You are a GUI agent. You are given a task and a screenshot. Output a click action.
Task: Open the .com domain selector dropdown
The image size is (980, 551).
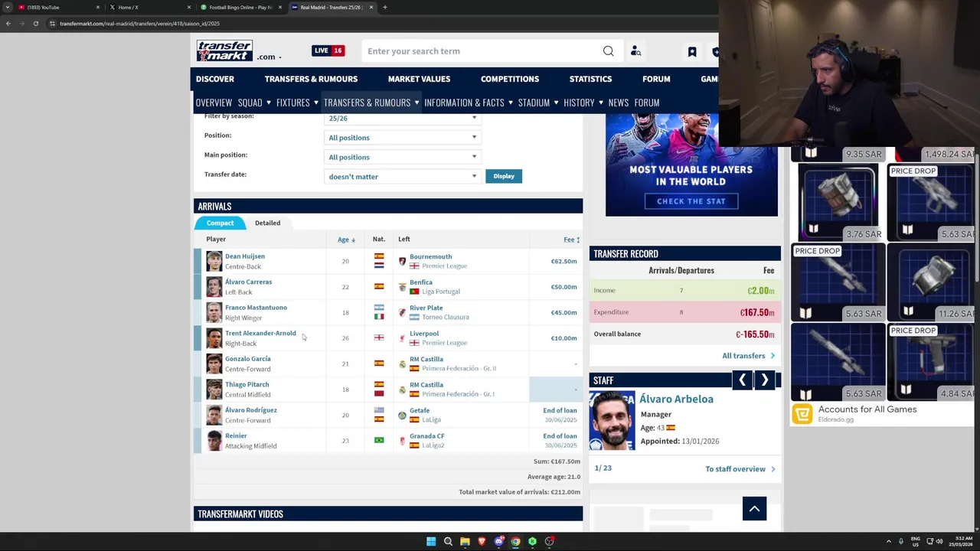[x=269, y=57]
